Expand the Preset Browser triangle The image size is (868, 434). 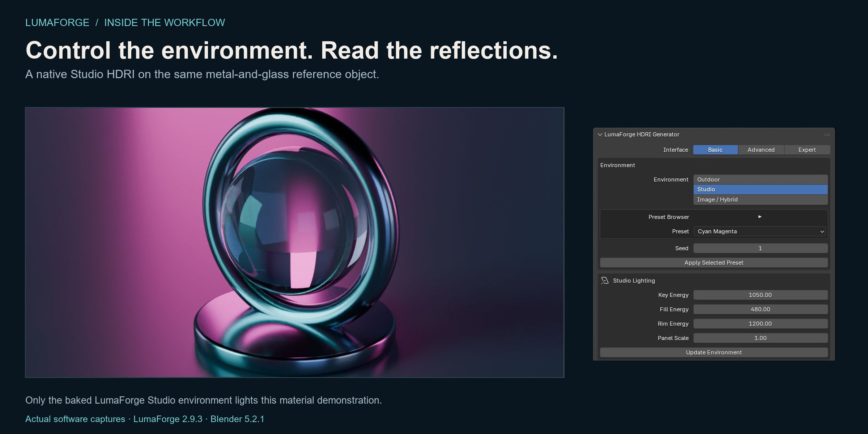[760, 217]
